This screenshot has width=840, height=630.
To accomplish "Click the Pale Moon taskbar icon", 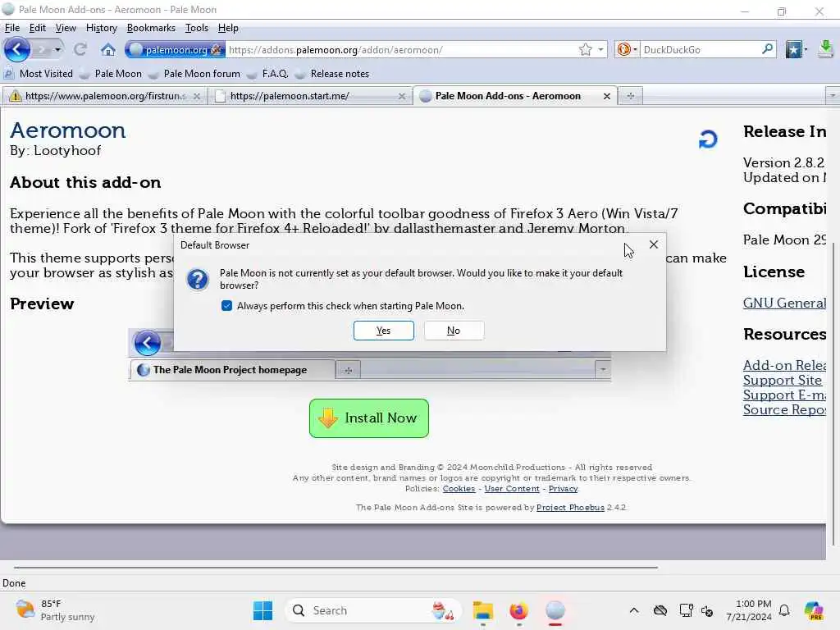I will [x=555, y=610].
